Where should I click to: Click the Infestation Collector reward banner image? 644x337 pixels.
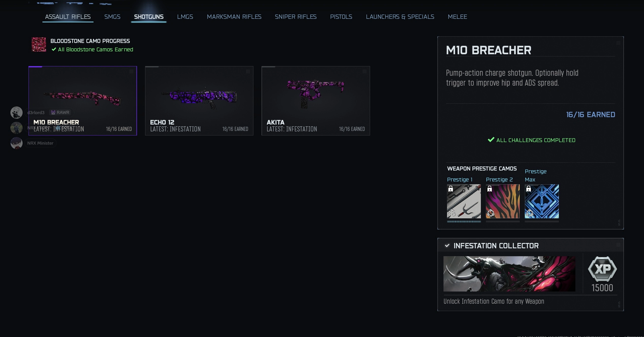pos(509,274)
